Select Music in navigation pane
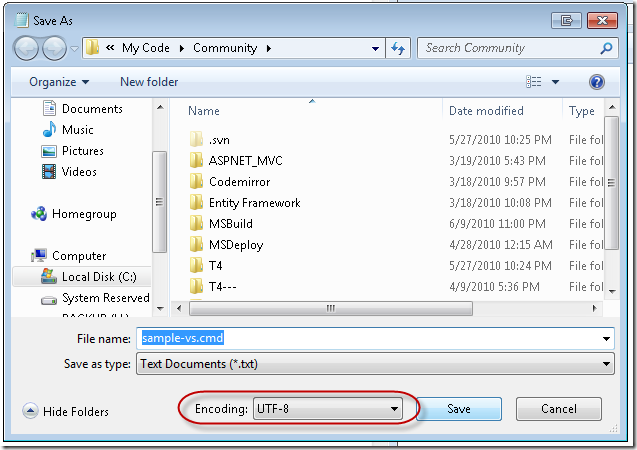637x450 pixels. 78,130
